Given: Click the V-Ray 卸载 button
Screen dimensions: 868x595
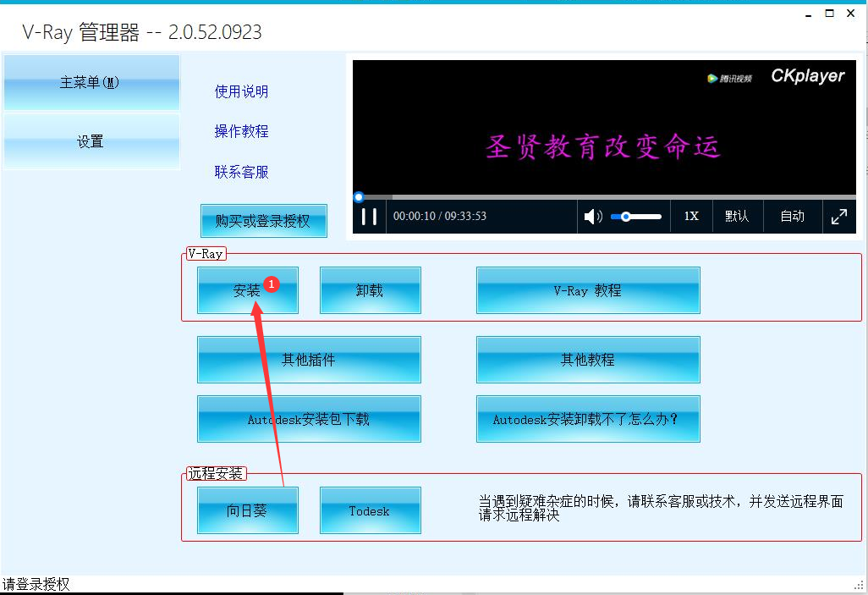Looking at the screenshot, I should point(371,290).
